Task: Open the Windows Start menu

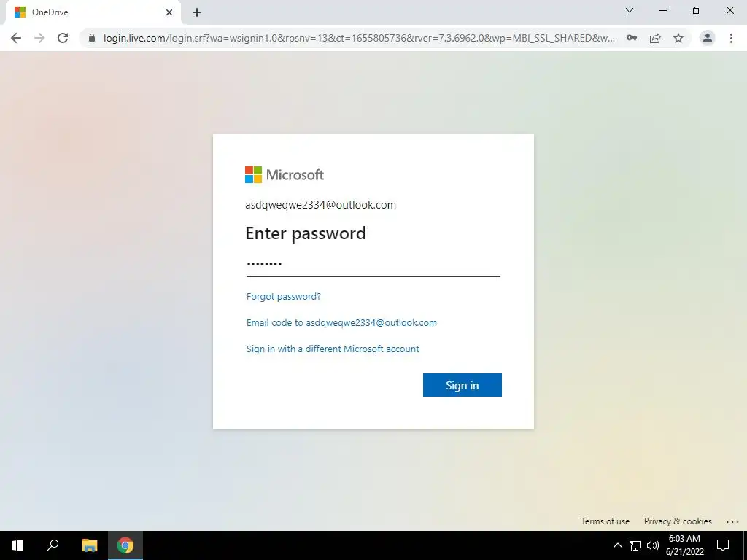Action: (18, 545)
